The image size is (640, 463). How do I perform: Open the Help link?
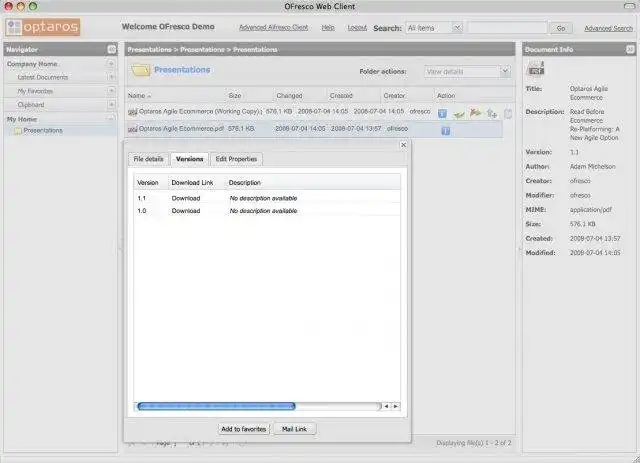(x=328, y=28)
